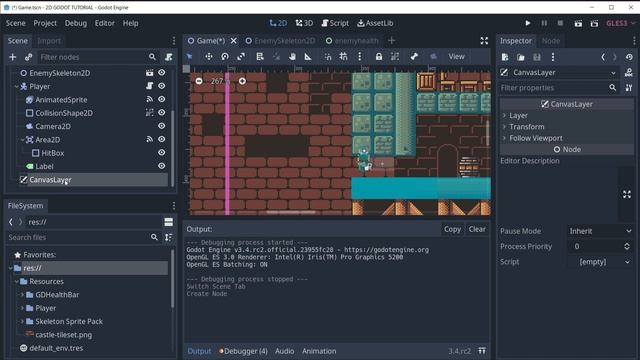The height and width of the screenshot is (360, 640).
Task: Play the edited scene clapper icon
Action: (578, 23)
